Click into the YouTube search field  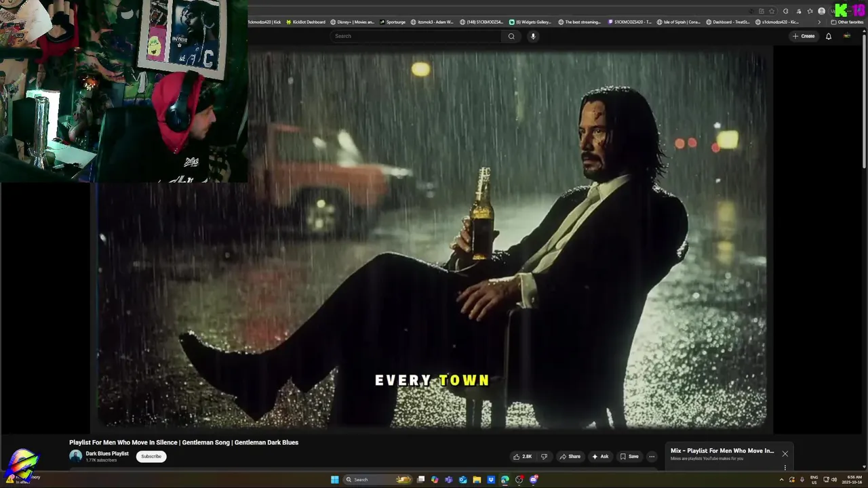(x=416, y=36)
